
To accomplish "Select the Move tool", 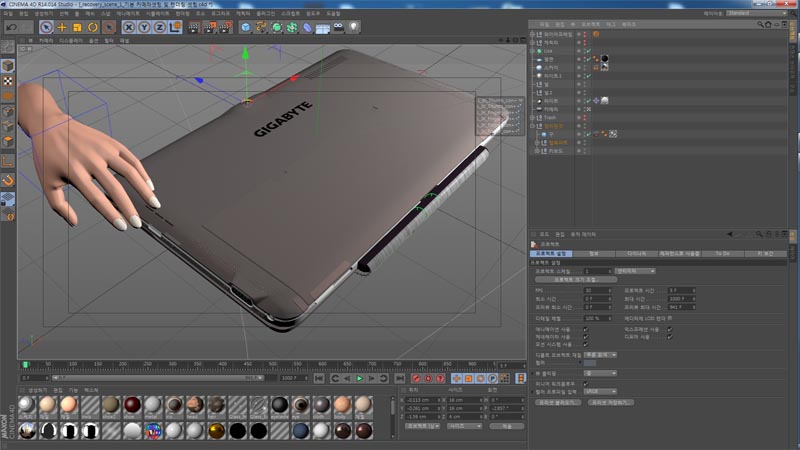I will point(62,27).
